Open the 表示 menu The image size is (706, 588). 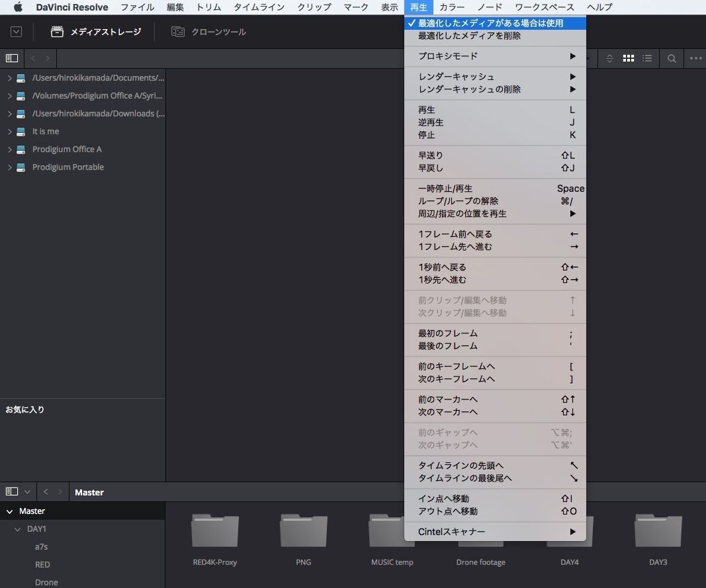tap(390, 7)
